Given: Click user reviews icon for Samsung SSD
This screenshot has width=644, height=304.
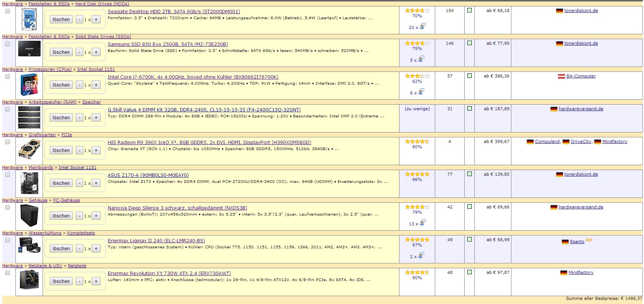Looking at the screenshot, I should click(x=421, y=59).
